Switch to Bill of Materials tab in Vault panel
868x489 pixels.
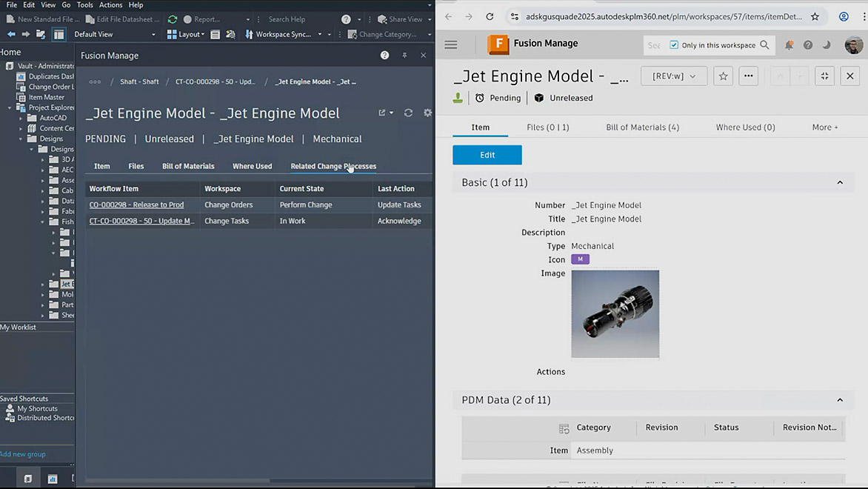(188, 166)
